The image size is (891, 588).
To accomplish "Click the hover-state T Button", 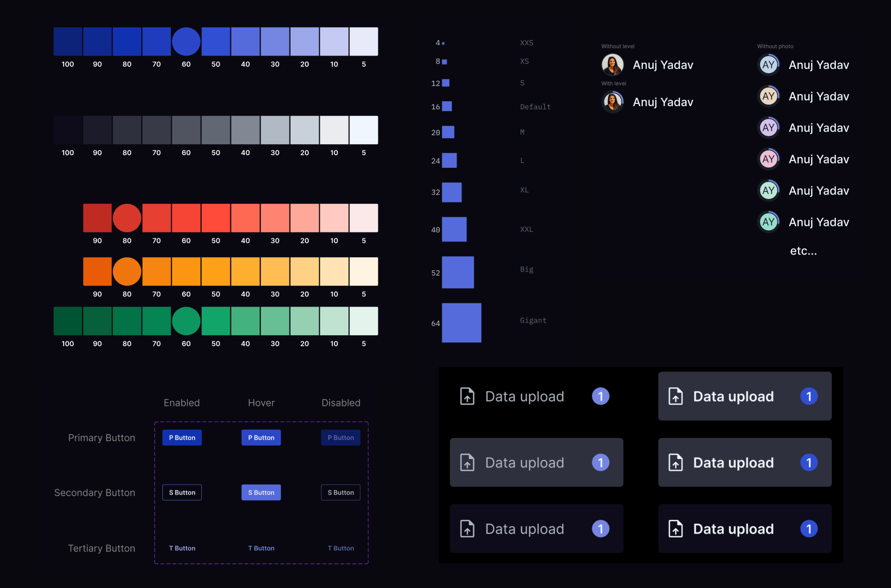I will point(261,548).
